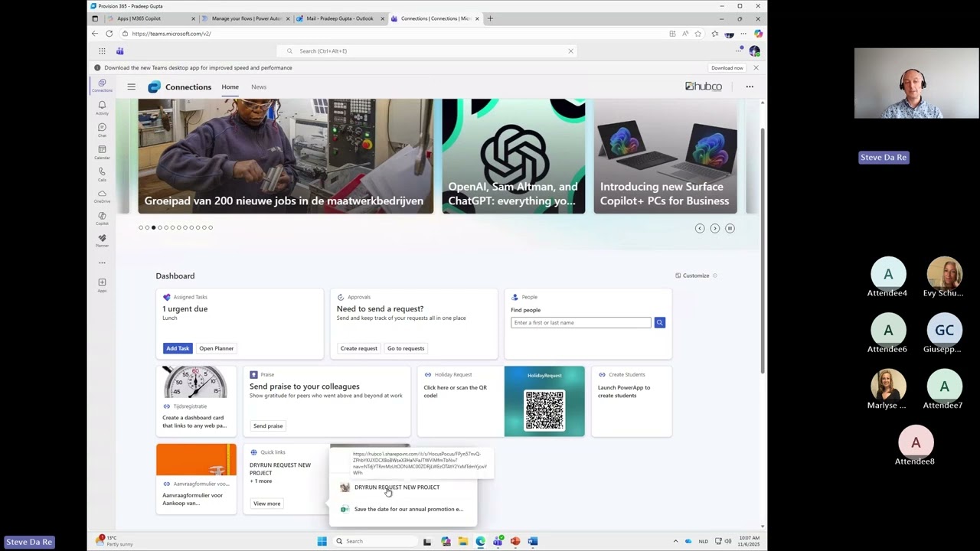Viewport: 980px width, 551px height.
Task: Expand Quick links with View more
Action: pyautogui.click(x=266, y=504)
